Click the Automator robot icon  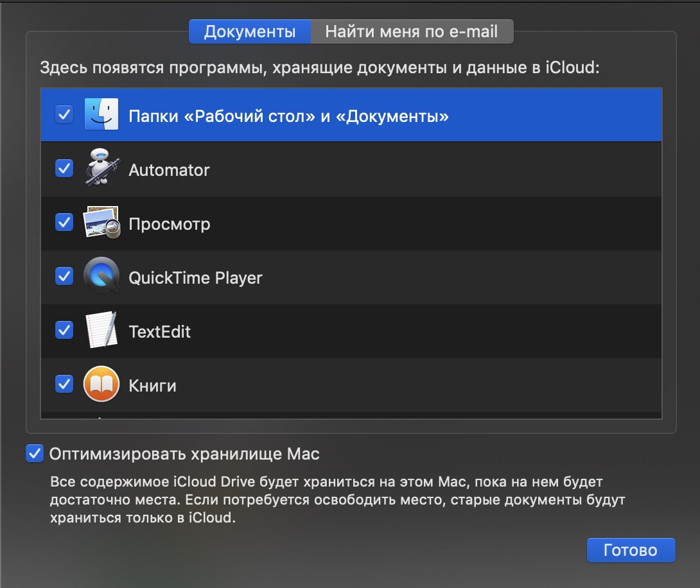(x=102, y=168)
